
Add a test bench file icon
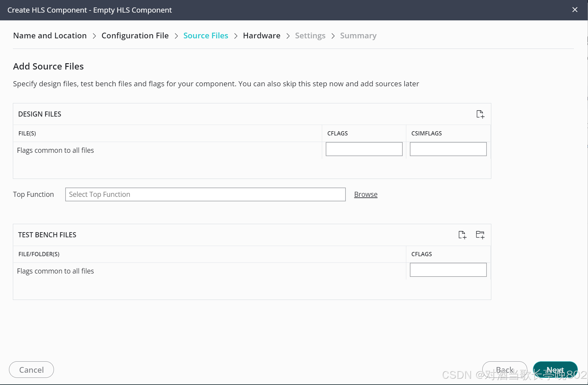click(x=462, y=235)
